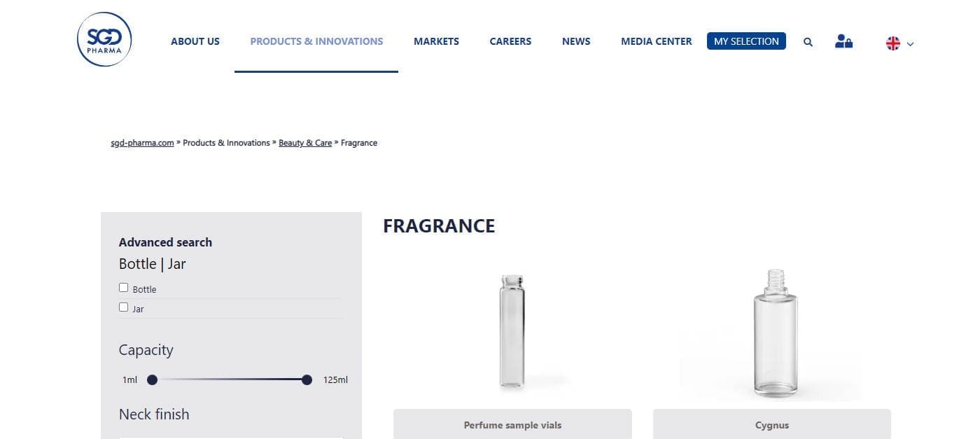Image resolution: width=980 pixels, height=439 pixels.
Task: Click the SGD Pharma logo
Action: tap(104, 39)
